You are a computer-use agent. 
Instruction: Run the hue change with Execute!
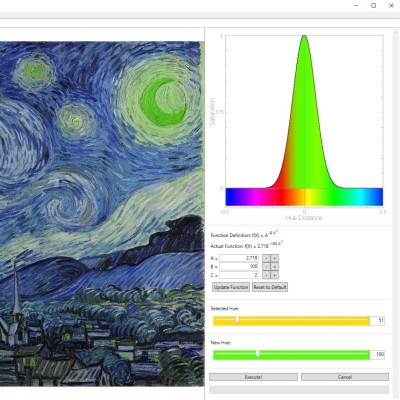pos(253,377)
